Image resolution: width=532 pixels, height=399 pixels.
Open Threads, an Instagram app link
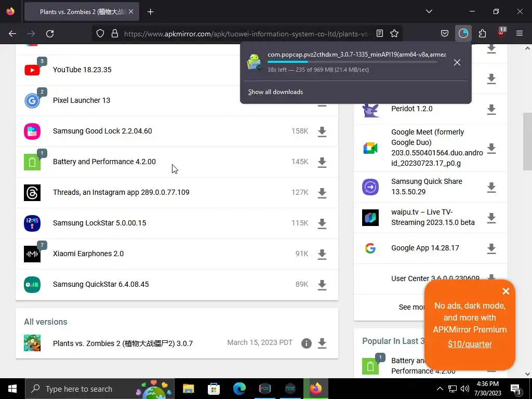121,192
